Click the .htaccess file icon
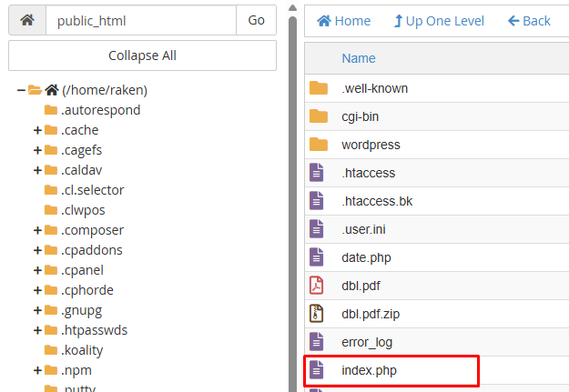The height and width of the screenshot is (392, 569). click(x=316, y=173)
